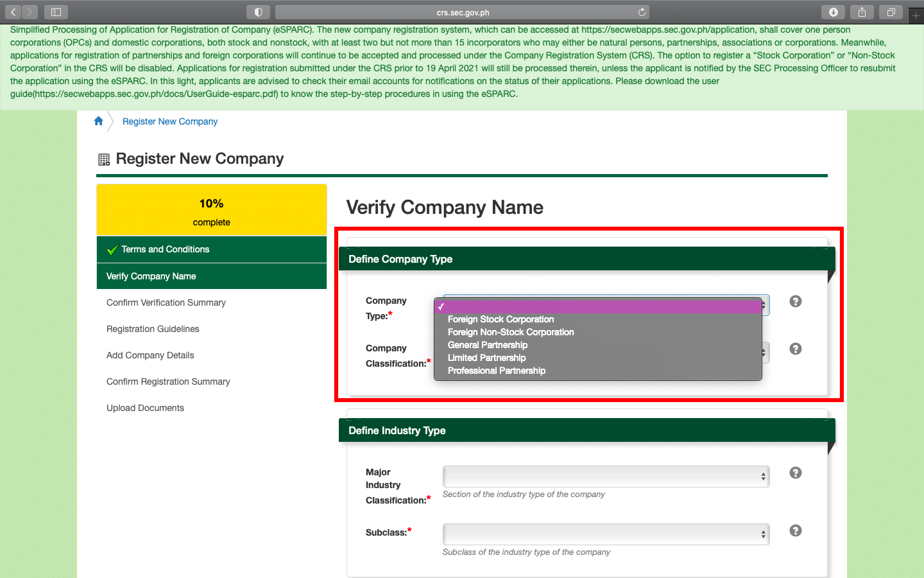
Task: Open the Register New Company breadcrumb link
Action: tap(170, 121)
